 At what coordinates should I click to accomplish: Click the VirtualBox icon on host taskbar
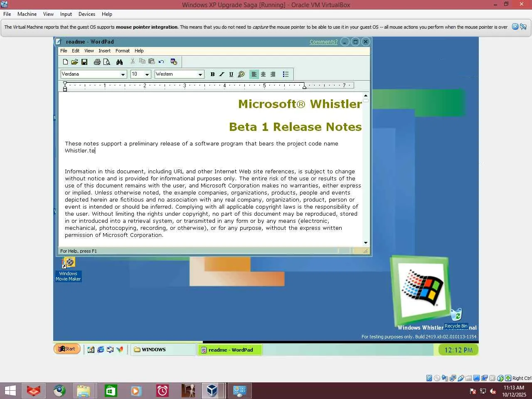(212, 391)
